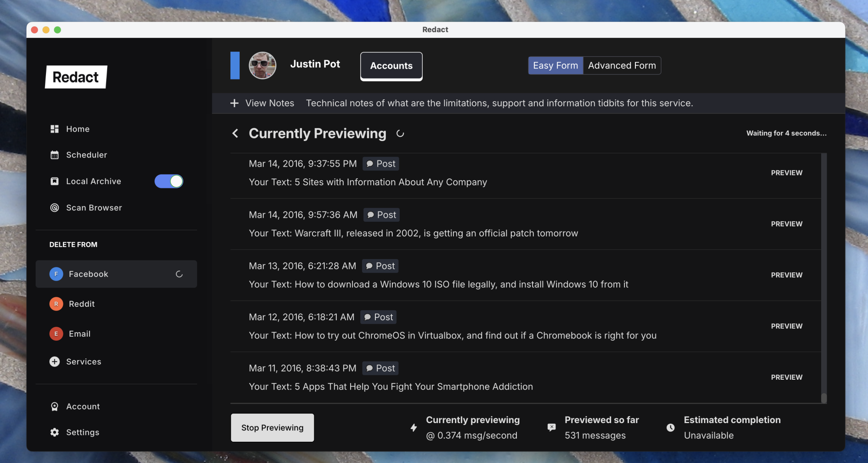Open the Home menu item

point(78,129)
